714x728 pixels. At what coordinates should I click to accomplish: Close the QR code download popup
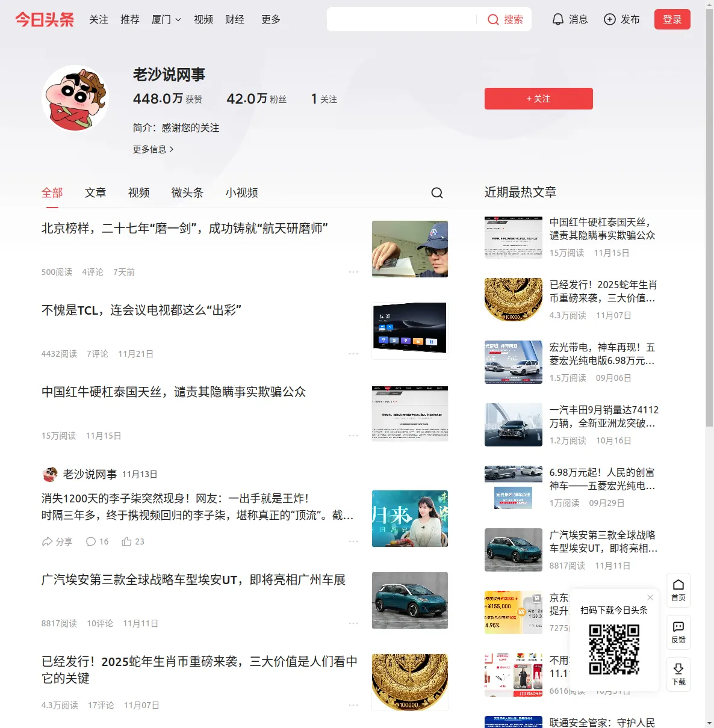[650, 597]
